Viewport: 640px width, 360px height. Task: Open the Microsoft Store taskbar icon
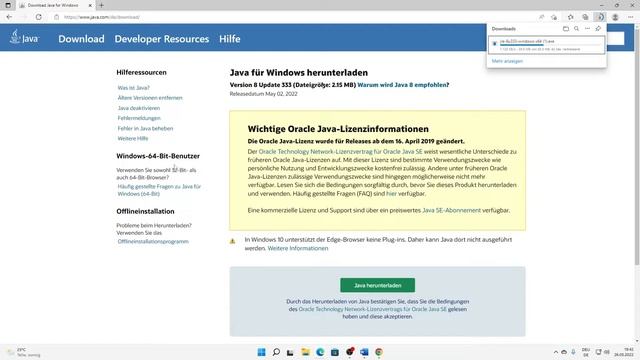[x=335, y=352]
